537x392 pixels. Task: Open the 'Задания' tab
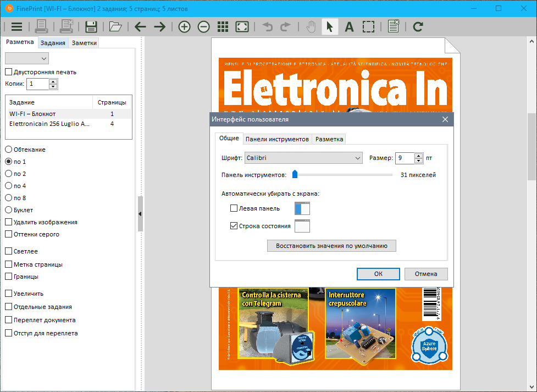(53, 43)
